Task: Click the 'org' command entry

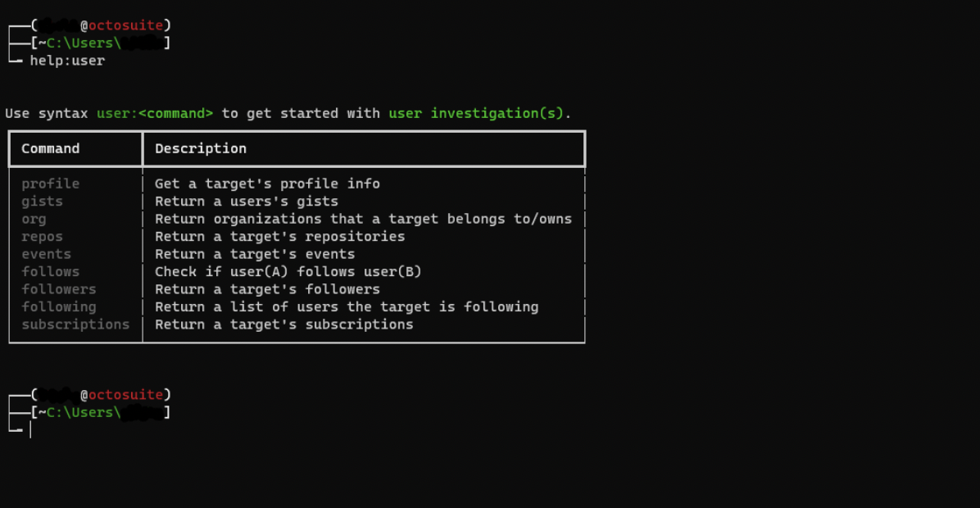Action: point(34,219)
